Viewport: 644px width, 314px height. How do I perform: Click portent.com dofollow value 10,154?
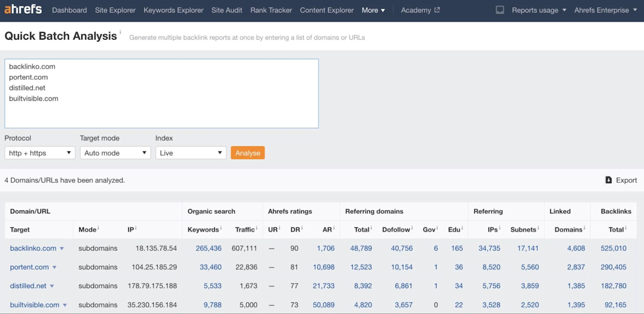[x=402, y=267]
